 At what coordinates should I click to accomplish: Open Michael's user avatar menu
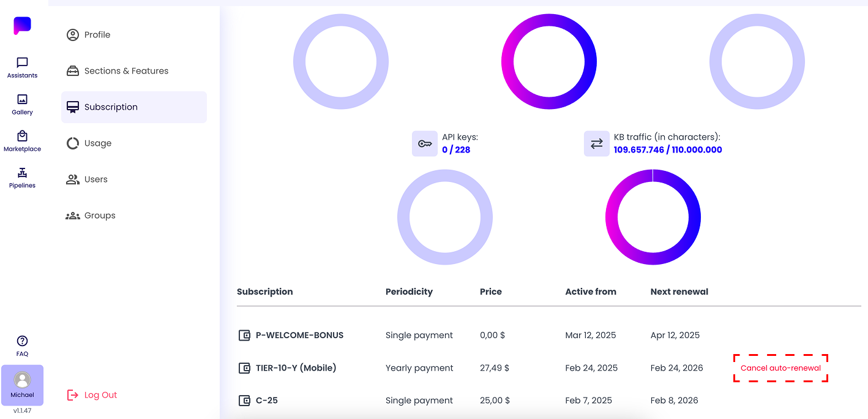[23, 385]
